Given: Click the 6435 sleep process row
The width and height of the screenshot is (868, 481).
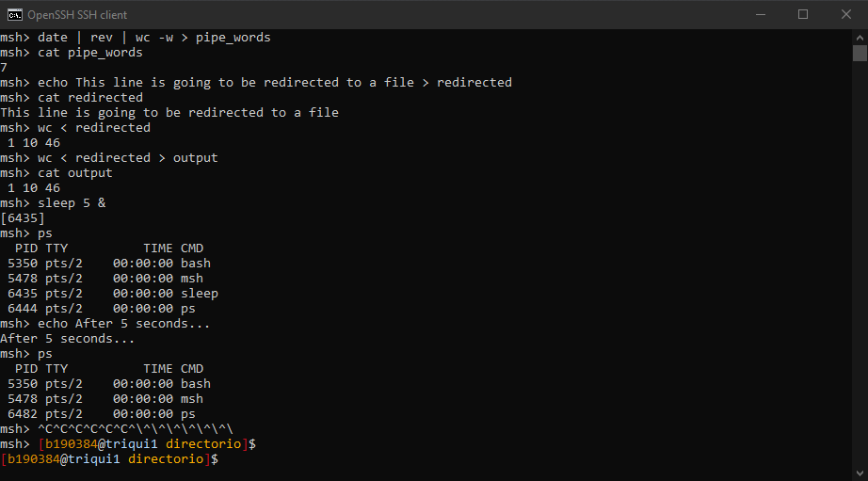Looking at the screenshot, I should point(113,294).
